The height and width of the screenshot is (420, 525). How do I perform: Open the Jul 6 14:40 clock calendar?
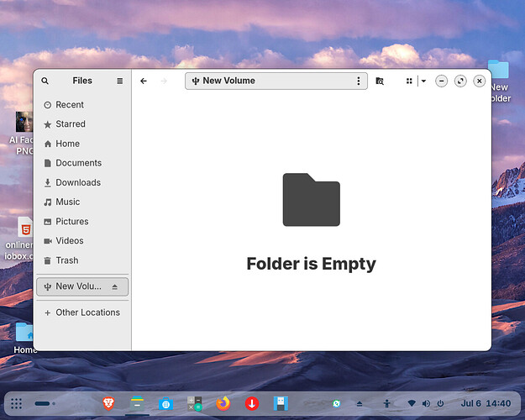pyautogui.click(x=486, y=403)
